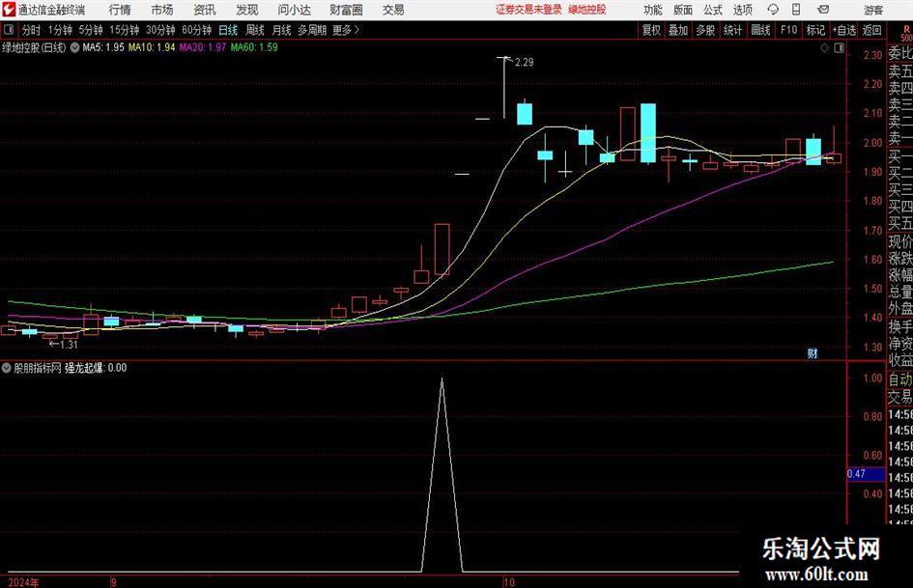Add stock via +自选 button
913x588 pixels.
(843, 30)
